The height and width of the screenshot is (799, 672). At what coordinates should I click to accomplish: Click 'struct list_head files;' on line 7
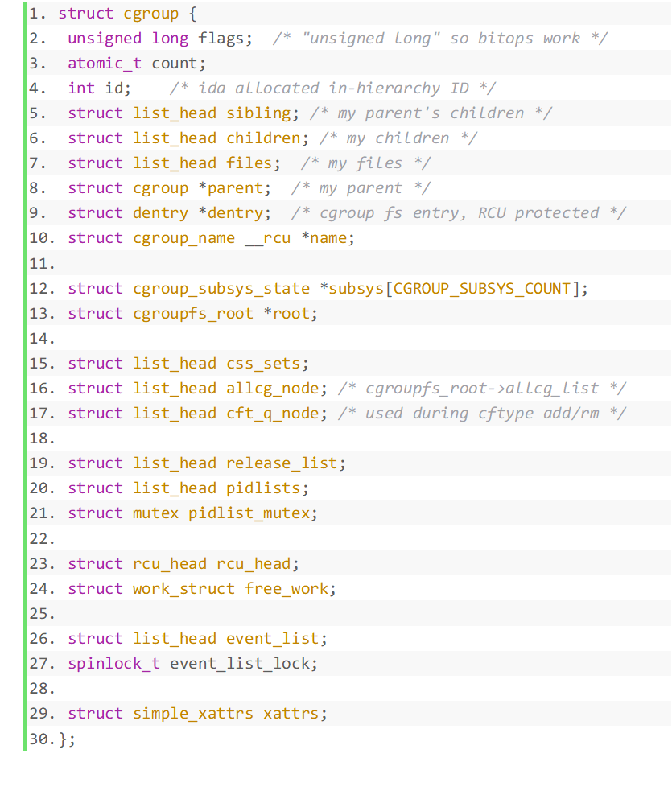[175, 163]
